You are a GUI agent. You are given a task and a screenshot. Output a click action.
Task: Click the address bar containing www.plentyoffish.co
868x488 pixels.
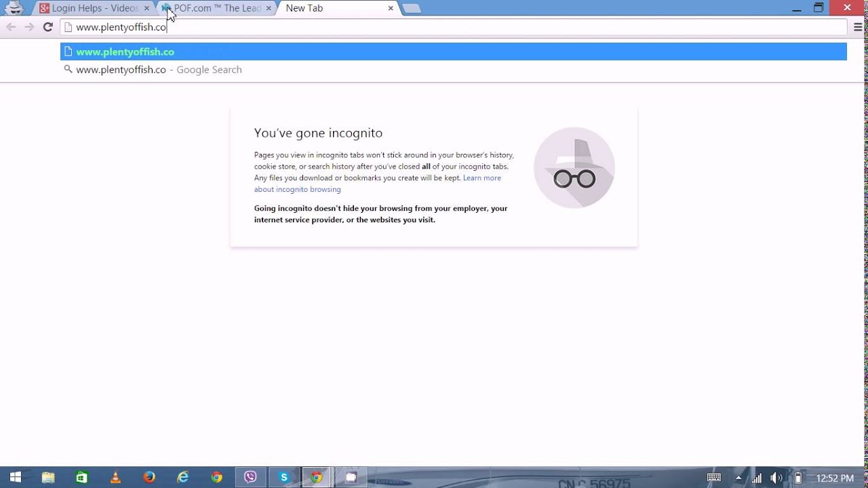(x=453, y=27)
